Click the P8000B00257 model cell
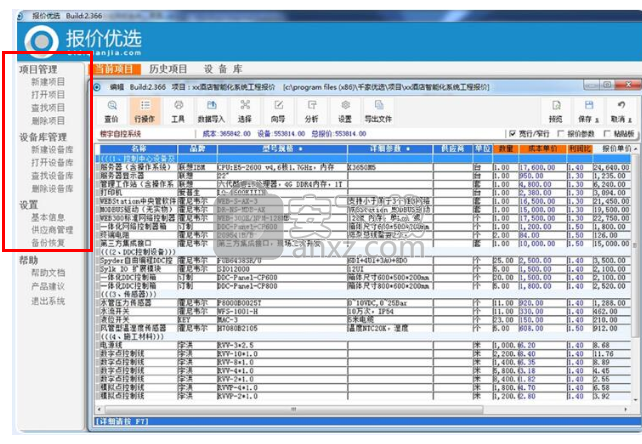The image size is (642, 444). point(282,303)
